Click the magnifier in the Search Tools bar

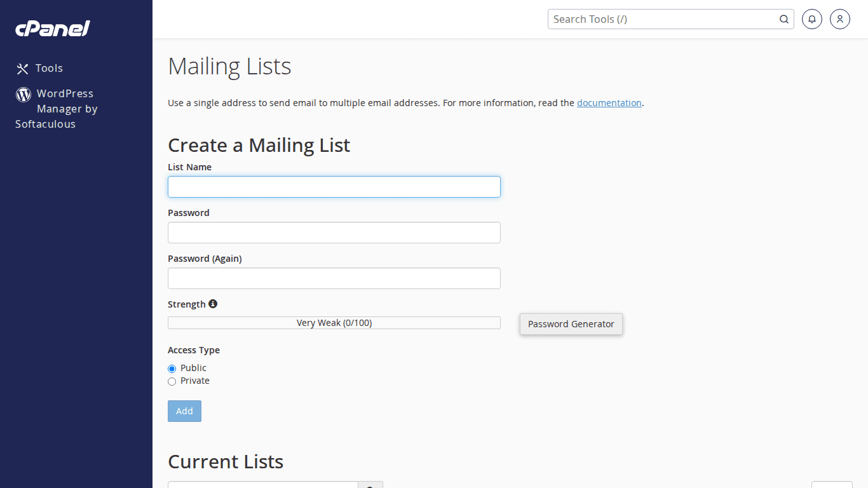pos(783,19)
